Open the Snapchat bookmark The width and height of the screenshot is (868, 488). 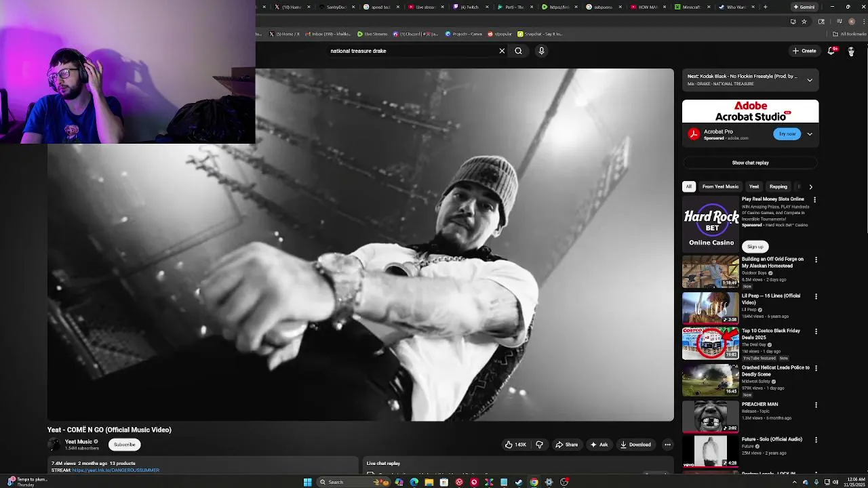[540, 34]
